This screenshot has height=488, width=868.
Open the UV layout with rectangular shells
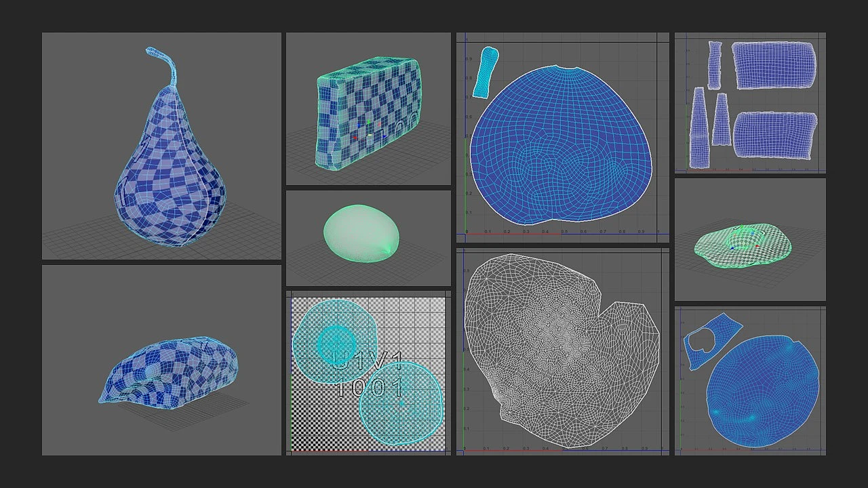[750, 102]
